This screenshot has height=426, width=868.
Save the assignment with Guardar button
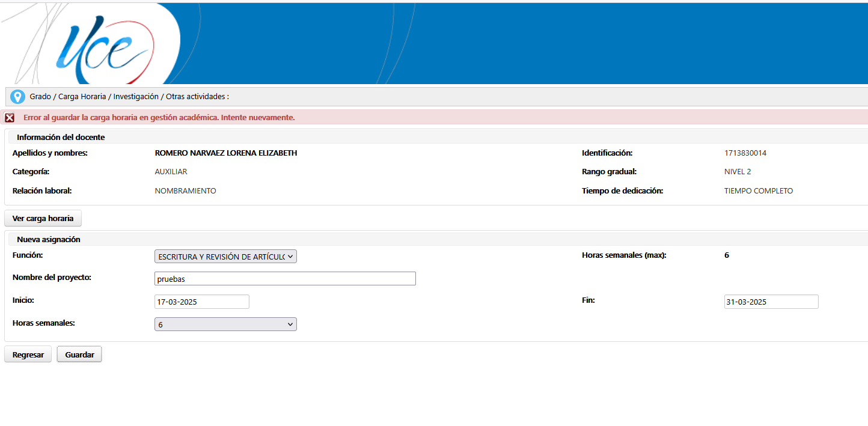(79, 355)
